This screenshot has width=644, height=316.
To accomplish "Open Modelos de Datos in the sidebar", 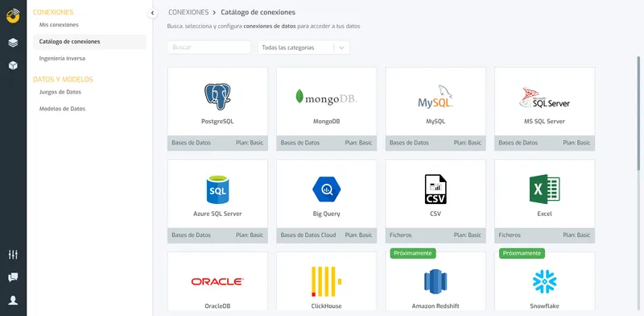I will (x=62, y=109).
